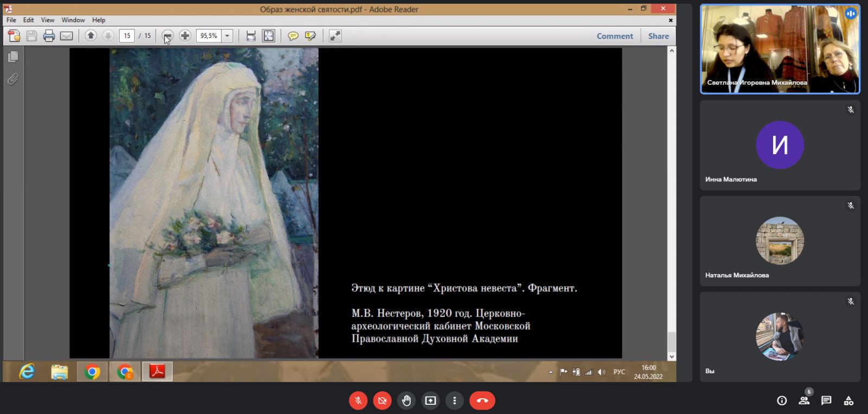Select the highlight text tool
This screenshot has width=868, height=414.
click(x=310, y=36)
